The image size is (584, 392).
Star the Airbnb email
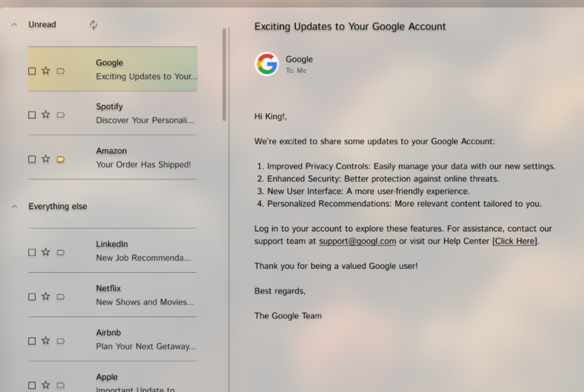[x=46, y=341]
